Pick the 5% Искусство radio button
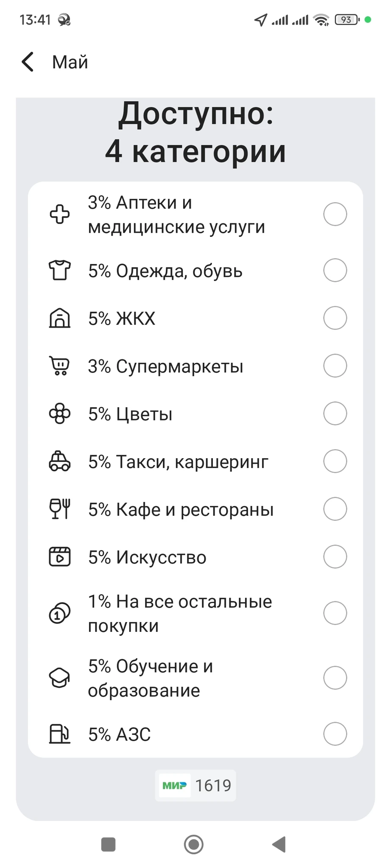 pyautogui.click(x=335, y=557)
